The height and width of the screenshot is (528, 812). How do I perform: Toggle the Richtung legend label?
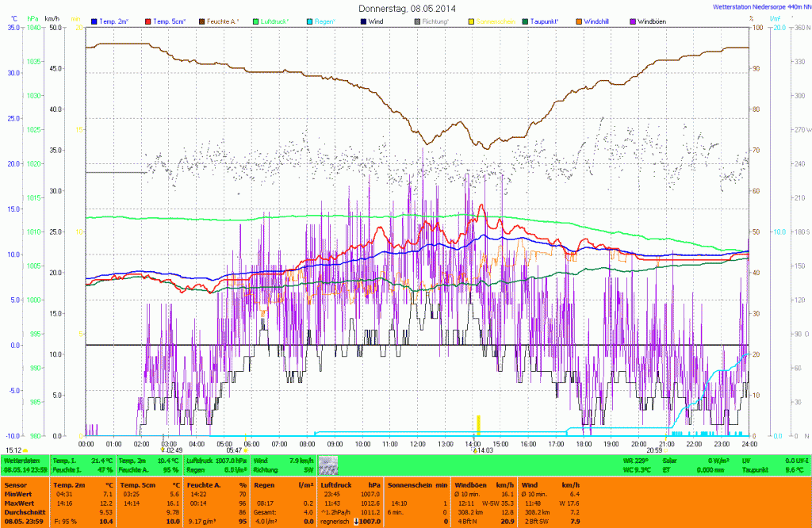pyautogui.click(x=439, y=21)
